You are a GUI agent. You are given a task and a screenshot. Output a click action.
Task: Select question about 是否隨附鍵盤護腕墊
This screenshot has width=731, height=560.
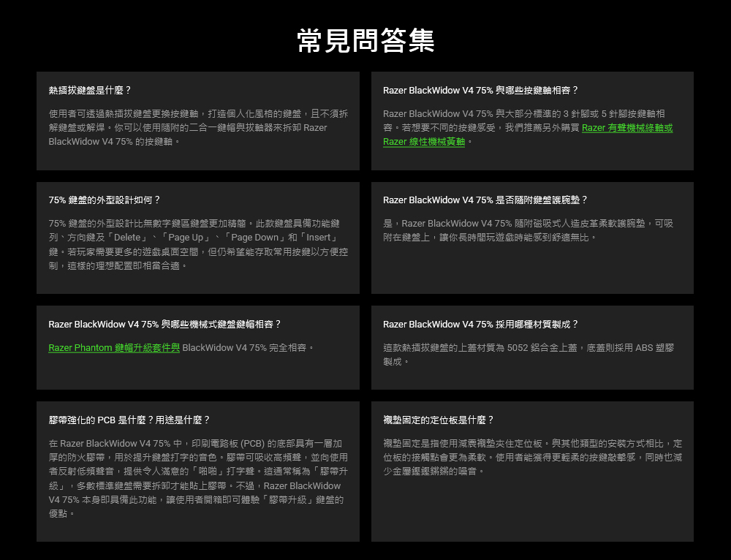tap(485, 200)
